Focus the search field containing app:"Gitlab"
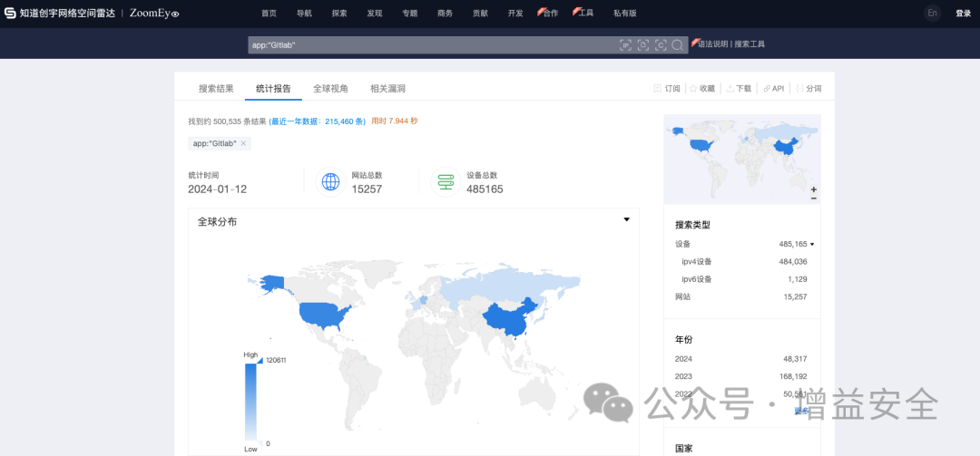Screen dimensions: 980x456 coord(433,45)
